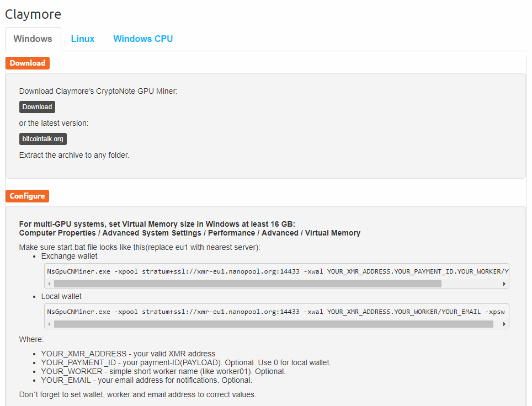The height and width of the screenshot is (406, 532).
Task: Click the 'Don`t forget to set wallet' reminder
Action: (x=137, y=394)
